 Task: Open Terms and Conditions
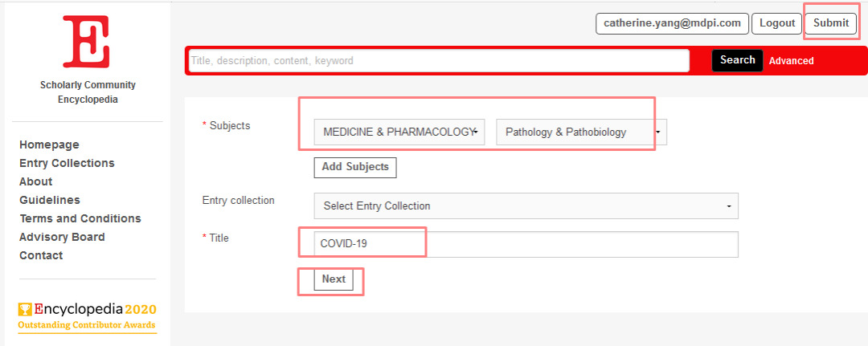[x=80, y=218]
